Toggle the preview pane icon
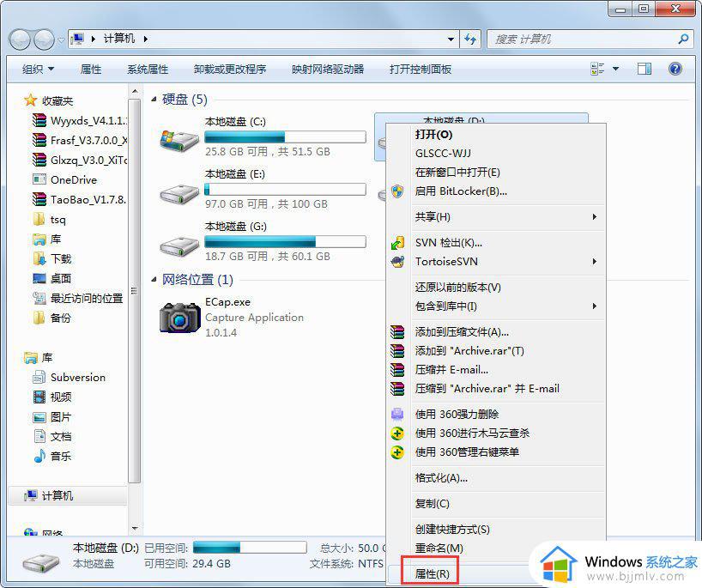Viewport: 702px width, 588px height. (x=645, y=69)
